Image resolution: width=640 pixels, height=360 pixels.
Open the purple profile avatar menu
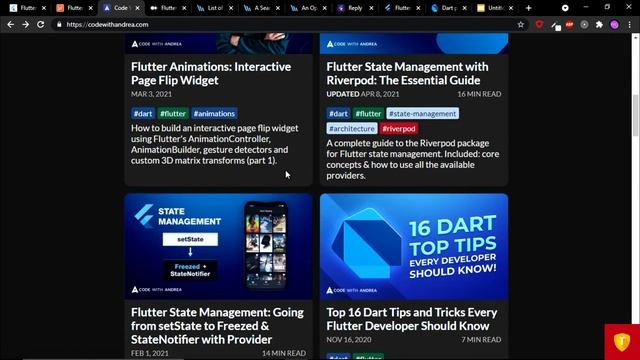[x=614, y=24]
